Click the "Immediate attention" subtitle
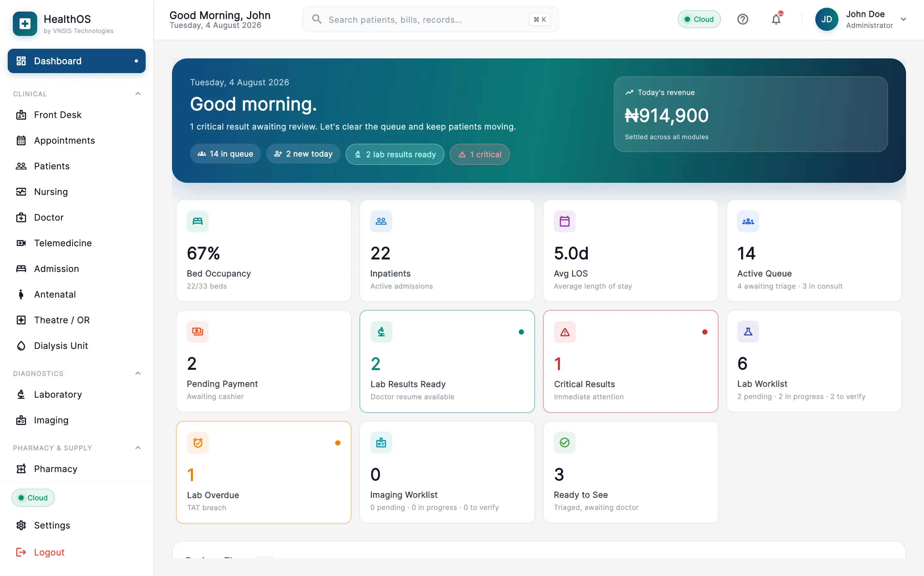Viewport: 924px width, 576px height. [x=589, y=397]
